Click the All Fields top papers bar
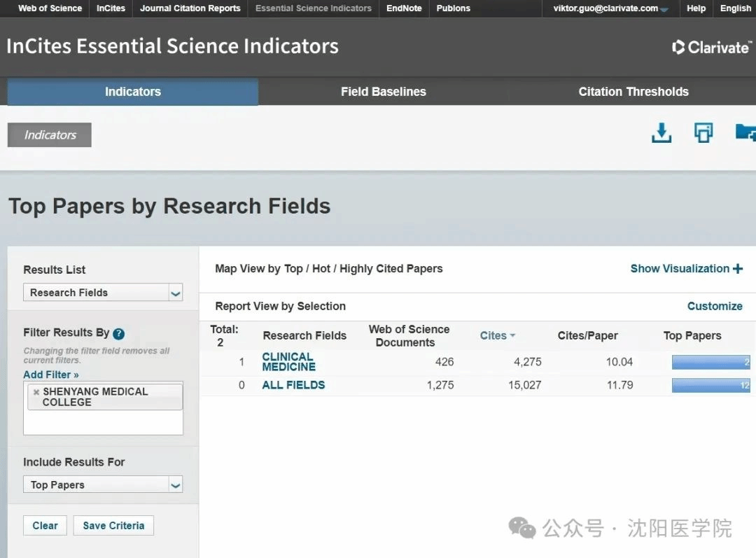The height and width of the screenshot is (558, 756). click(x=710, y=385)
